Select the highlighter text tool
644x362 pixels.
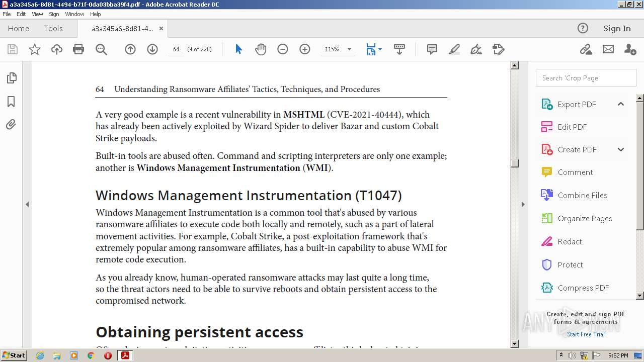(x=454, y=49)
